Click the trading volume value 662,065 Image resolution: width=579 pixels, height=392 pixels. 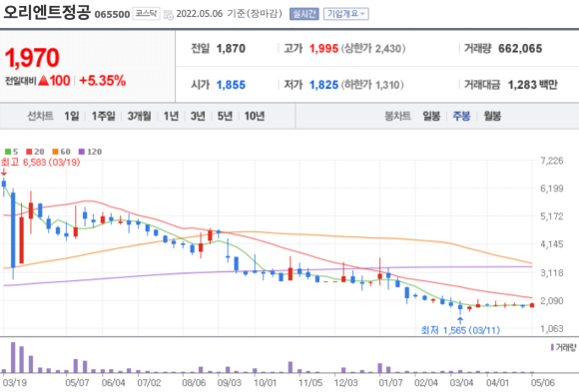coord(520,49)
